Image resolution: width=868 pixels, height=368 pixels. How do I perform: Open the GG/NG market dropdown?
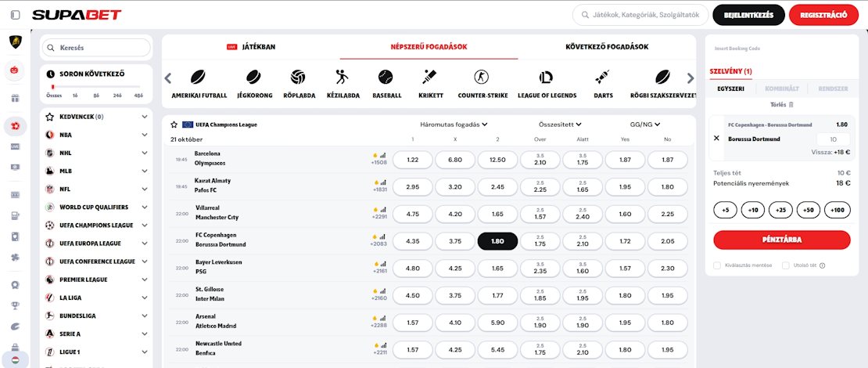pyautogui.click(x=645, y=124)
